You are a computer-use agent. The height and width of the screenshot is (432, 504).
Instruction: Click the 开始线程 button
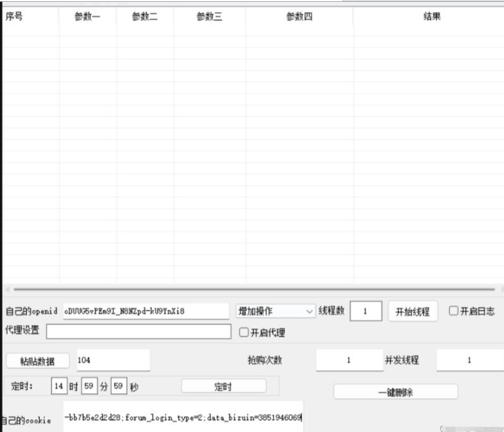click(412, 311)
